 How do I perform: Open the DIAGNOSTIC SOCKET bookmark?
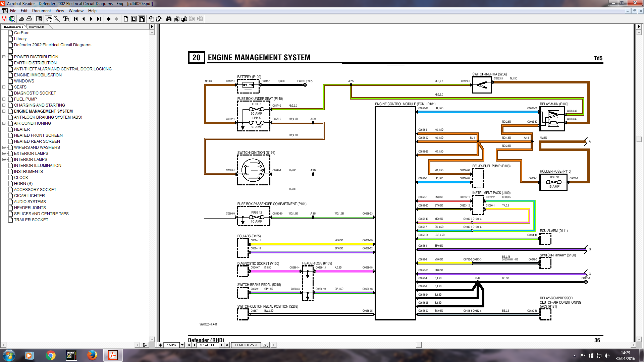click(35, 93)
